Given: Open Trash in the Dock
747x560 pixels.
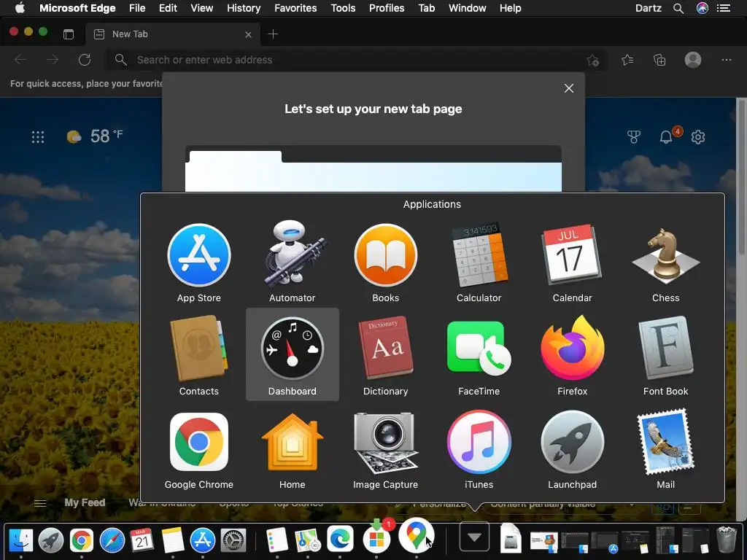Looking at the screenshot, I should (x=727, y=540).
